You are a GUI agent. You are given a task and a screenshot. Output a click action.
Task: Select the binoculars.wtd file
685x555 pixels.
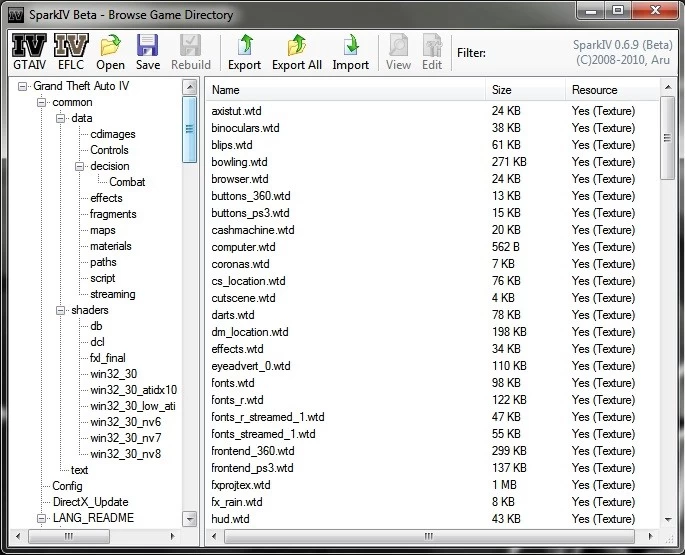point(245,128)
